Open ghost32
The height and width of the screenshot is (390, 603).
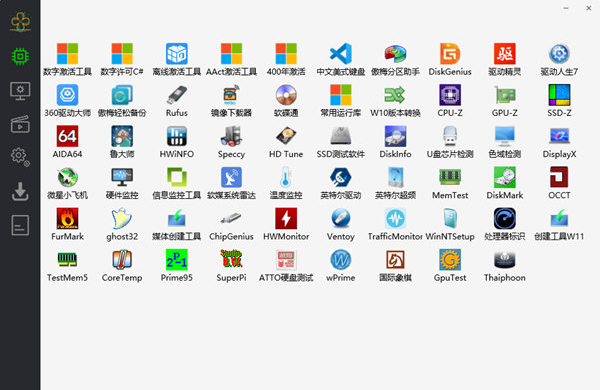[x=122, y=224]
